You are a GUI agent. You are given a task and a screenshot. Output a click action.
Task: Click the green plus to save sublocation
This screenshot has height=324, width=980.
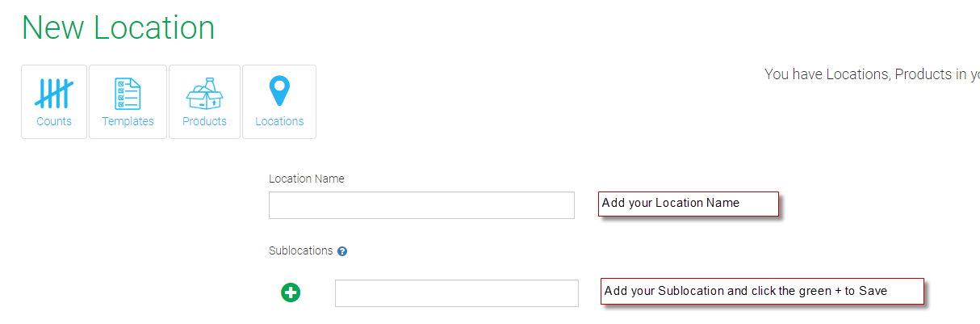291,293
